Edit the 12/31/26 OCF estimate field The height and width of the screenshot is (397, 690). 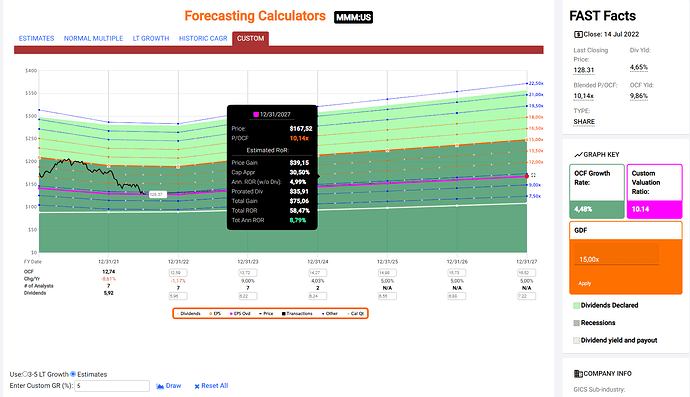click(x=457, y=273)
